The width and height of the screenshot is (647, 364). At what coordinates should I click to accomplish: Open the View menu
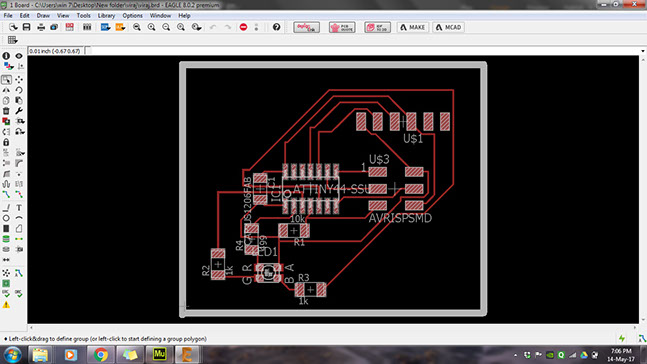point(63,16)
